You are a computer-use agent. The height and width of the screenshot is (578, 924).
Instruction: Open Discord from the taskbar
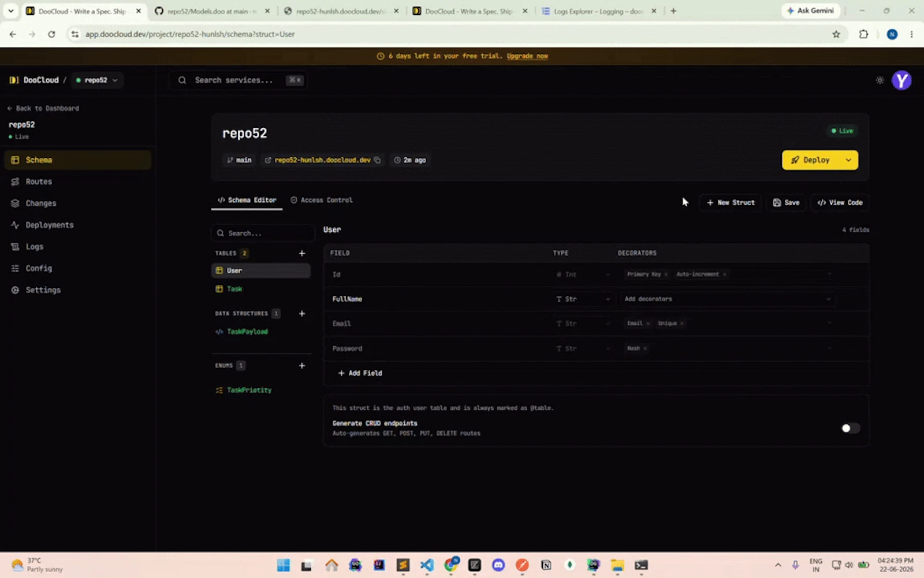click(498, 565)
